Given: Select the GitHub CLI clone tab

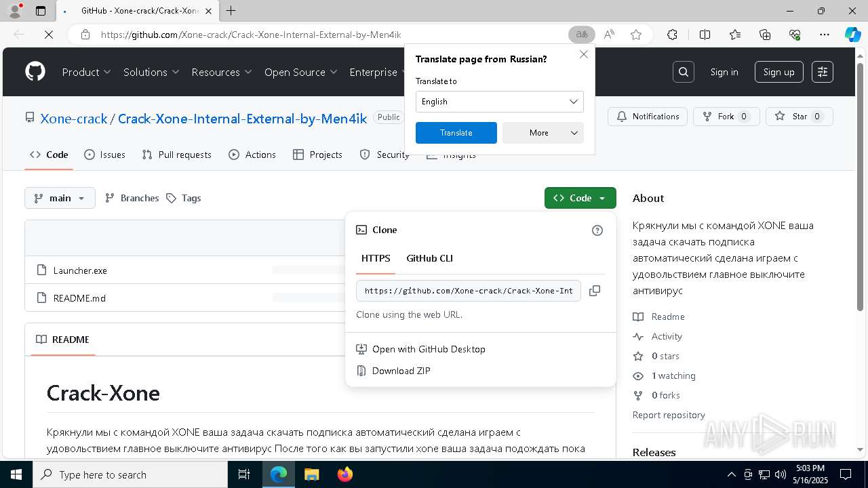Looking at the screenshot, I should tap(429, 258).
